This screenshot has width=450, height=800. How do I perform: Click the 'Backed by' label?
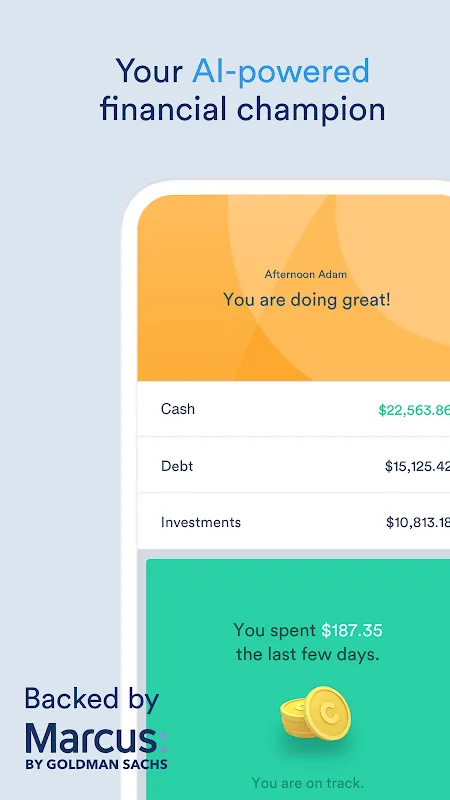pos(92,700)
